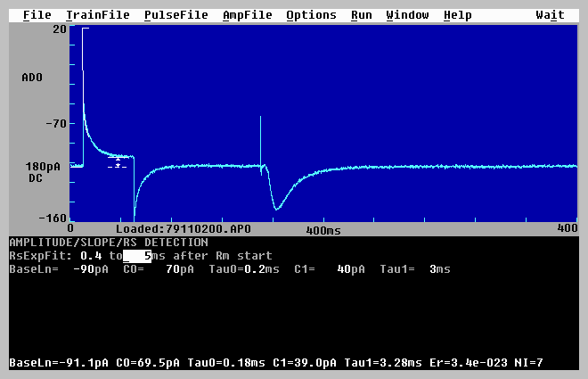Open the Window menu
588x379 pixels.
[x=407, y=15]
